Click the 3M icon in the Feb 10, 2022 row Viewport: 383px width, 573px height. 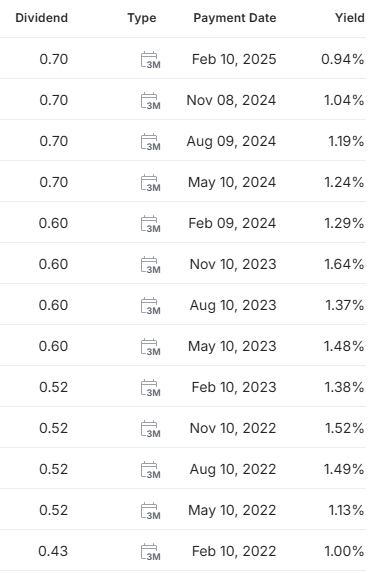(151, 551)
